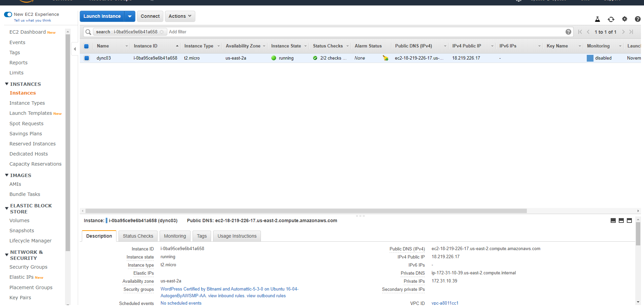
Task: Go to first page of results
Action: click(580, 32)
